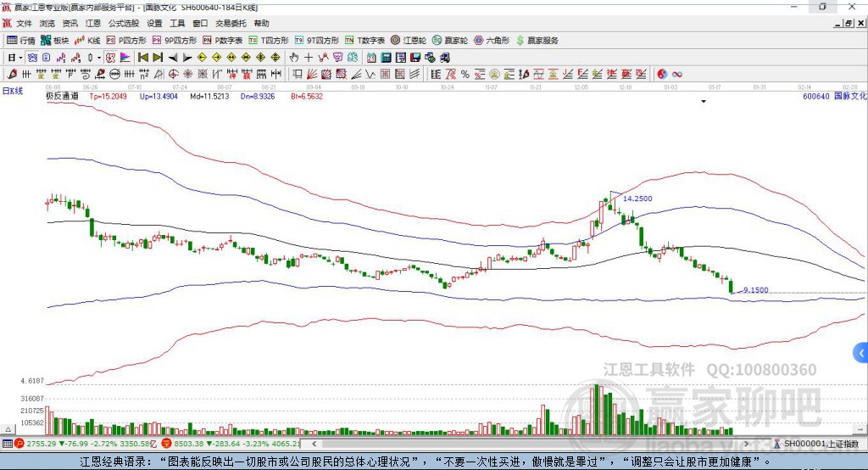Select the Gann fan lines tool
This screenshot has width=868, height=470.
312,74
